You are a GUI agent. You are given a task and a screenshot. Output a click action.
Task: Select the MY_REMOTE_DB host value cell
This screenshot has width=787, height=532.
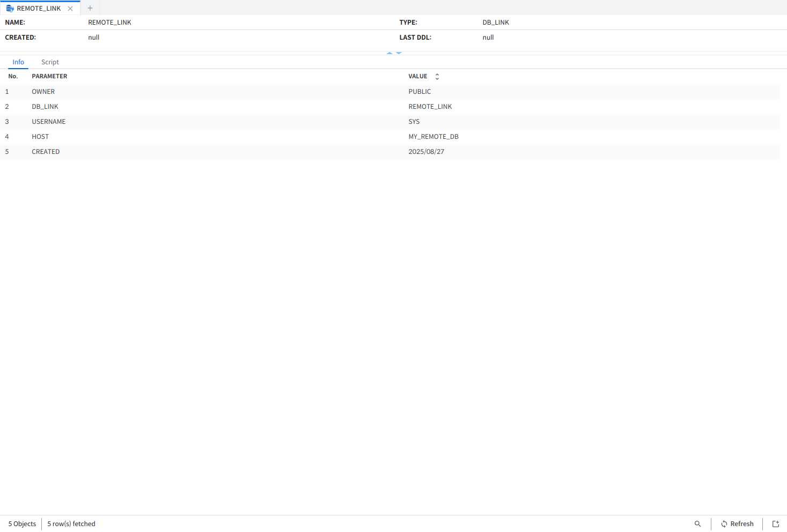point(433,137)
